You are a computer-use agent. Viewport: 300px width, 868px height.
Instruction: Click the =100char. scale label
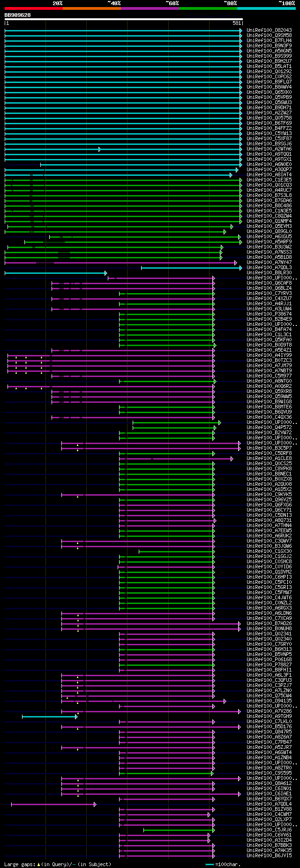(227, 864)
